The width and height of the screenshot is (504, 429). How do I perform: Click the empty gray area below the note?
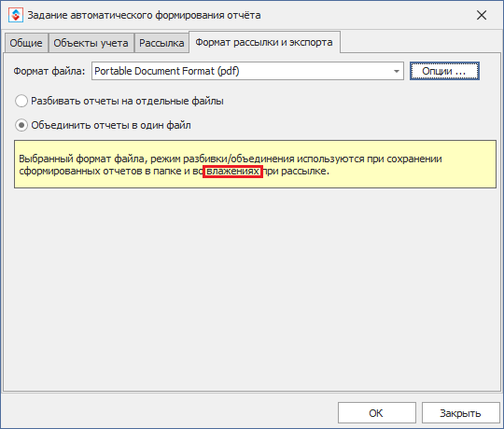coord(252,289)
